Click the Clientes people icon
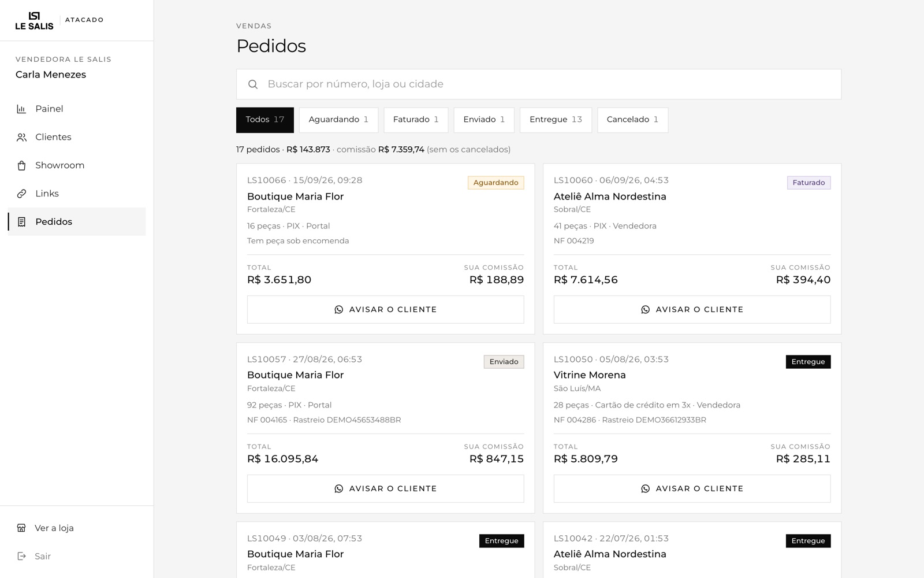The image size is (924, 578). [x=21, y=137]
